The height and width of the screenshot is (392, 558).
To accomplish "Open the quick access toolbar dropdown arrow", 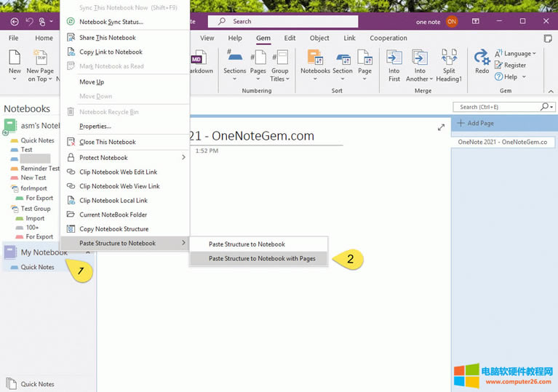I will click(51, 22).
